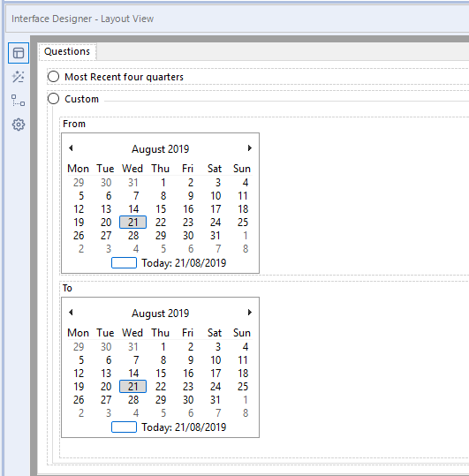Image resolution: width=469 pixels, height=476 pixels.
Task: Choose grayed day 8 in From calendar
Action: pos(246,249)
